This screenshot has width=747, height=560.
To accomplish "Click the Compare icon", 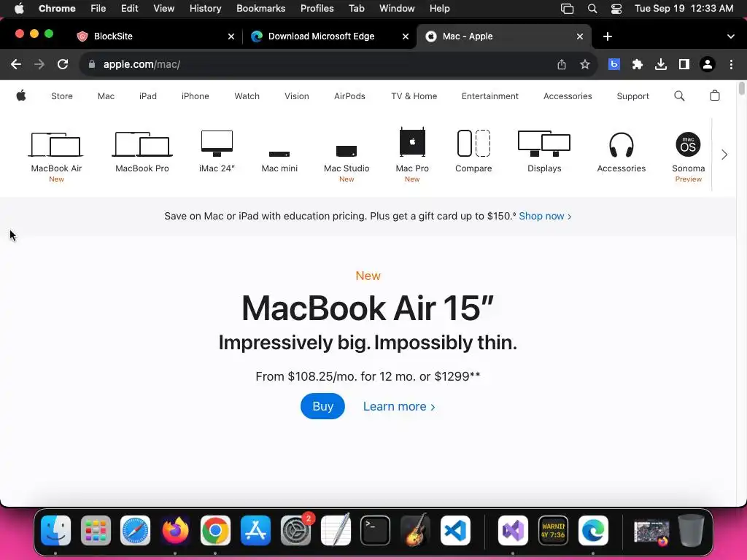I will pos(473,144).
